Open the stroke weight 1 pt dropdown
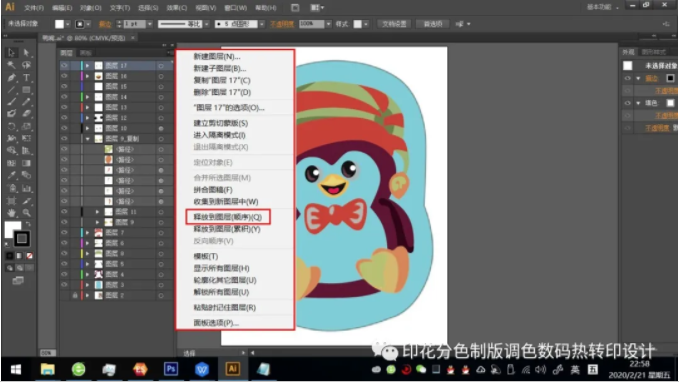Screen dimensions: 679x382 [150, 24]
